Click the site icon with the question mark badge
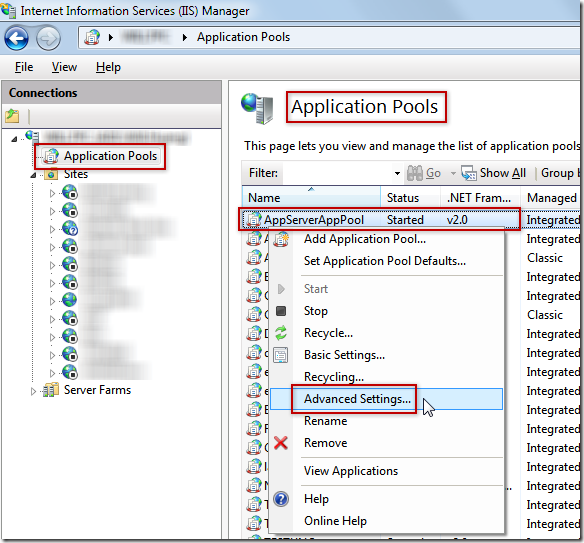The image size is (584, 543). click(70, 228)
